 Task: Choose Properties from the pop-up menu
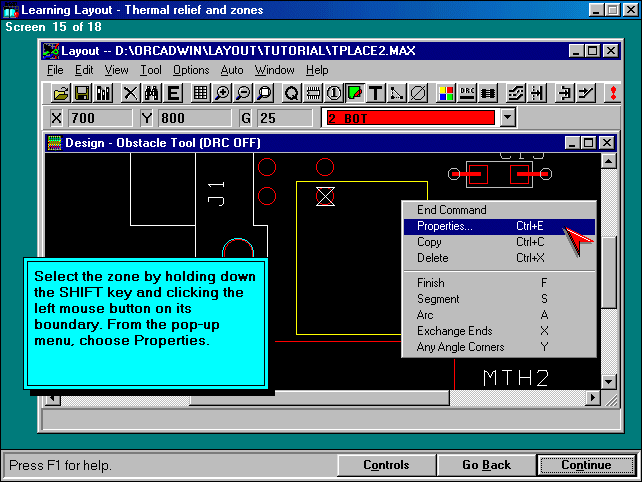pos(445,227)
